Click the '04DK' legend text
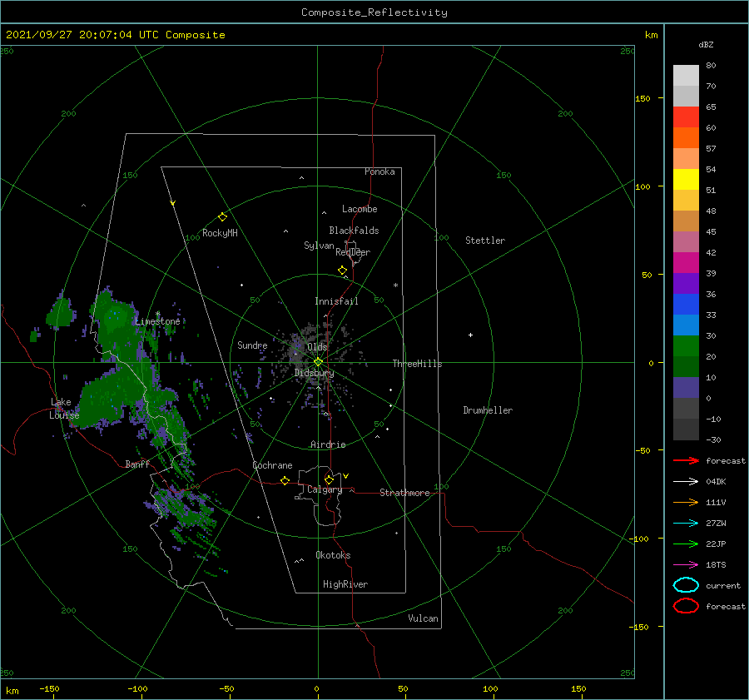Viewport: 749px width, 700px height. point(716,482)
